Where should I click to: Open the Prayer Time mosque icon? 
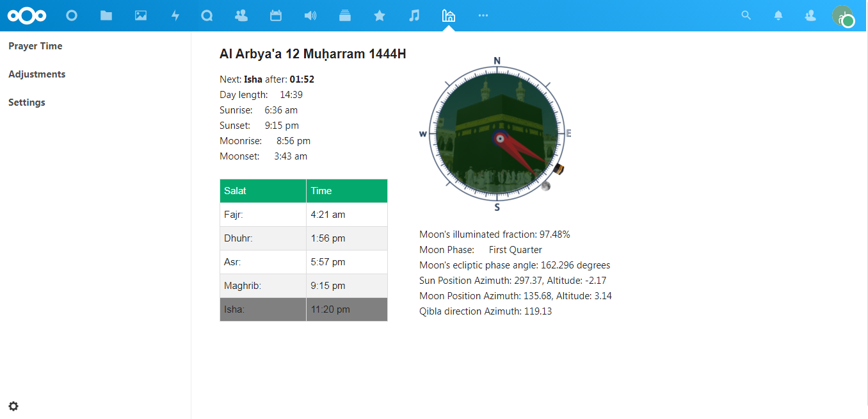[x=449, y=15]
